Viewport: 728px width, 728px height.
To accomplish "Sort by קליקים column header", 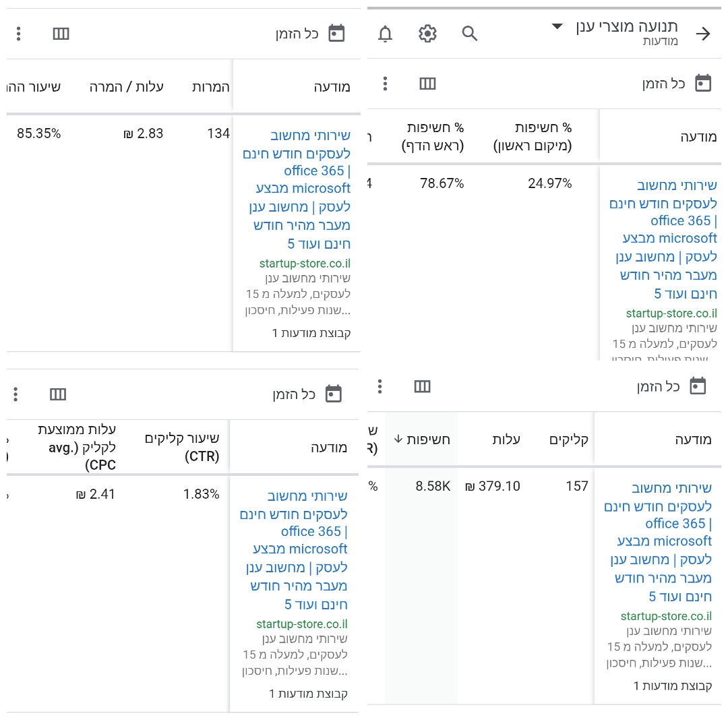I will [x=569, y=439].
